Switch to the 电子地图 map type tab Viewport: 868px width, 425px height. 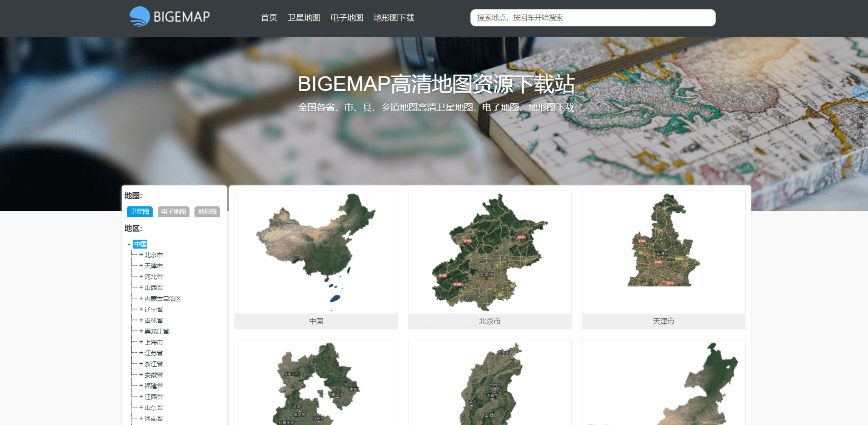click(x=174, y=211)
